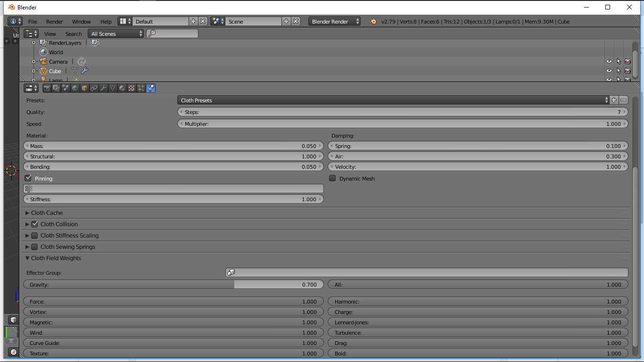Enable the Dynamic Mesh checkbox
Viewport: 644px width, 362px height.
pos(332,178)
